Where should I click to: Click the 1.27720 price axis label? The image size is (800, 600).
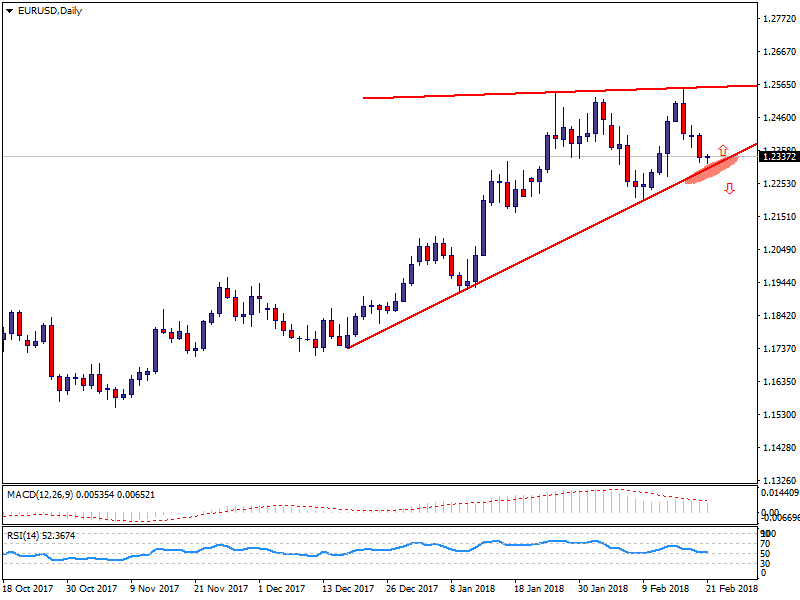pyautogui.click(x=777, y=19)
